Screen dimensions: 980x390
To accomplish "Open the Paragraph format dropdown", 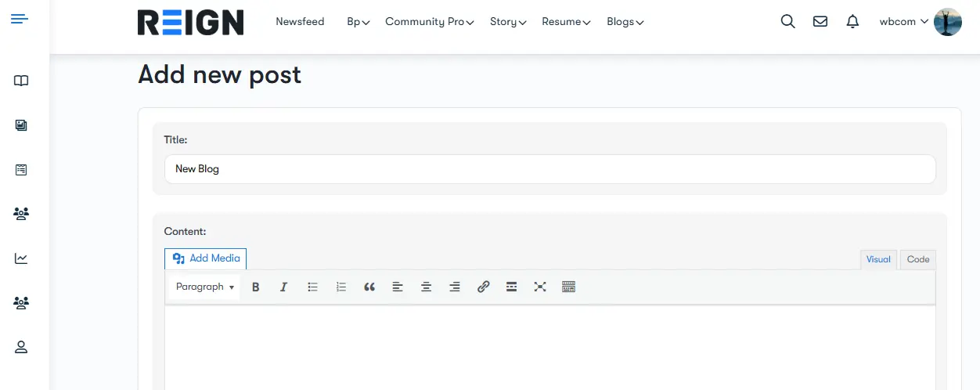I will [205, 287].
